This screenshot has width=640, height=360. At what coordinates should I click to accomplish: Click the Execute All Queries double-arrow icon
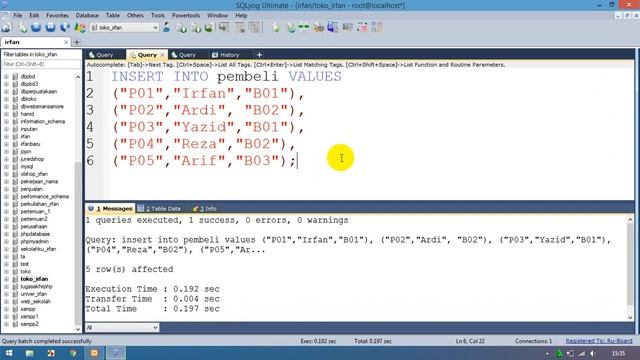(50, 27)
